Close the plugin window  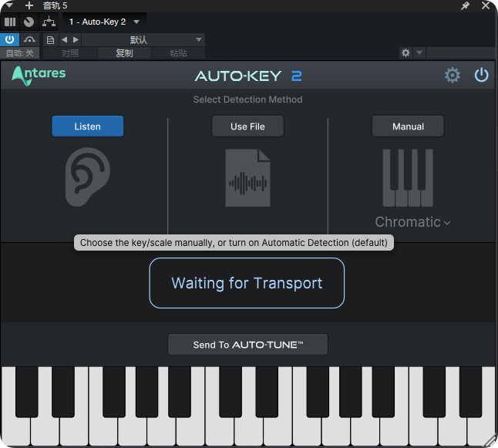tap(486, 5)
